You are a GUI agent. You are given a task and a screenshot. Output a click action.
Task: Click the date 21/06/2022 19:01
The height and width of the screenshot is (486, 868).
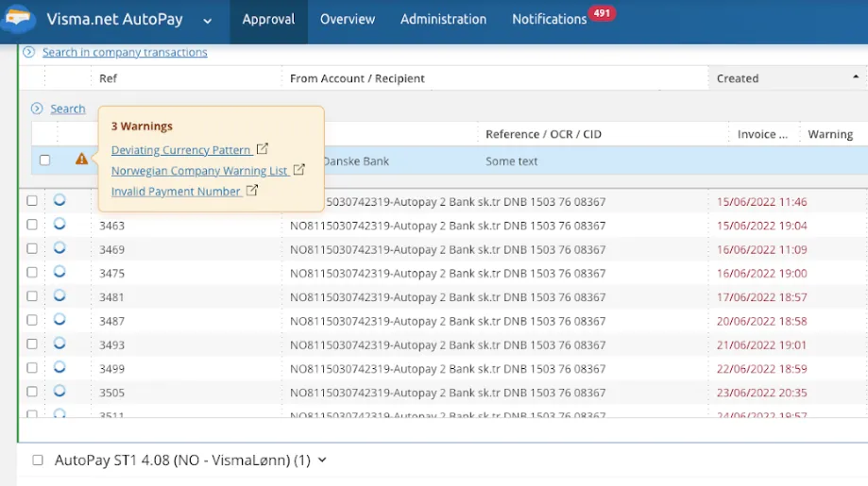click(x=761, y=344)
